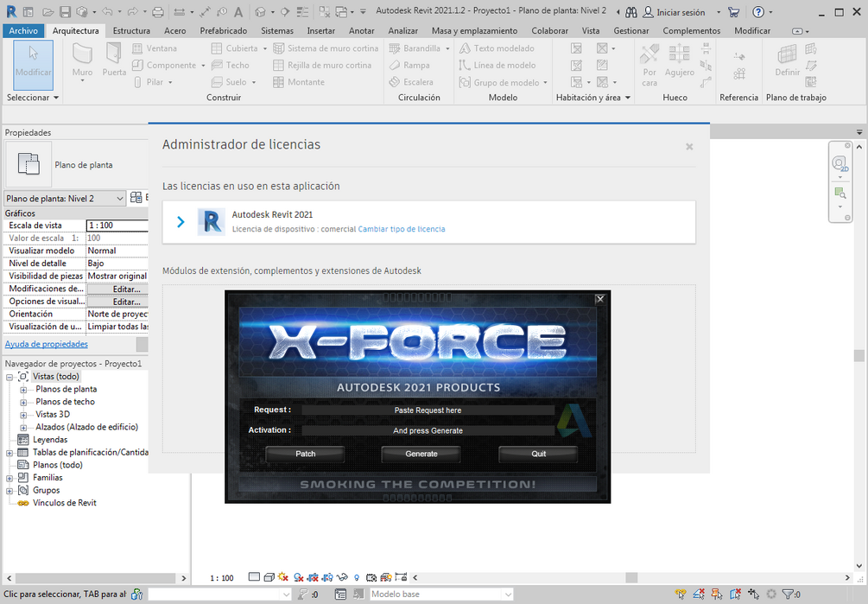Click the Texto modelado tool
This screenshot has height=604, width=868.
[x=497, y=48]
